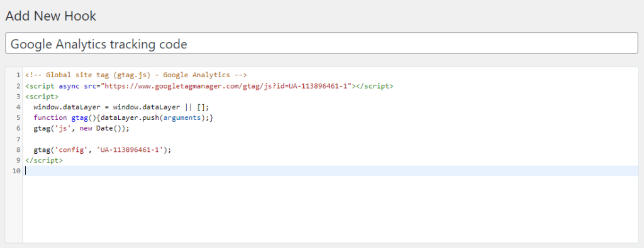The height and width of the screenshot is (248, 644).
Task: Click line number 7 in the gutter
Action: click(18, 139)
